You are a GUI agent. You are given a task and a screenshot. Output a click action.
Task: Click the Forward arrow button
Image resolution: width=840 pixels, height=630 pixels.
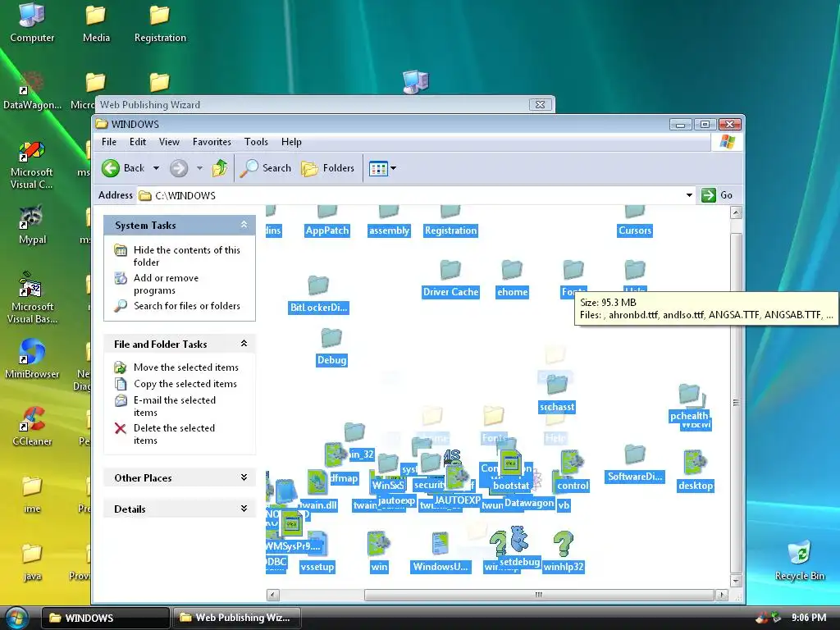click(179, 168)
